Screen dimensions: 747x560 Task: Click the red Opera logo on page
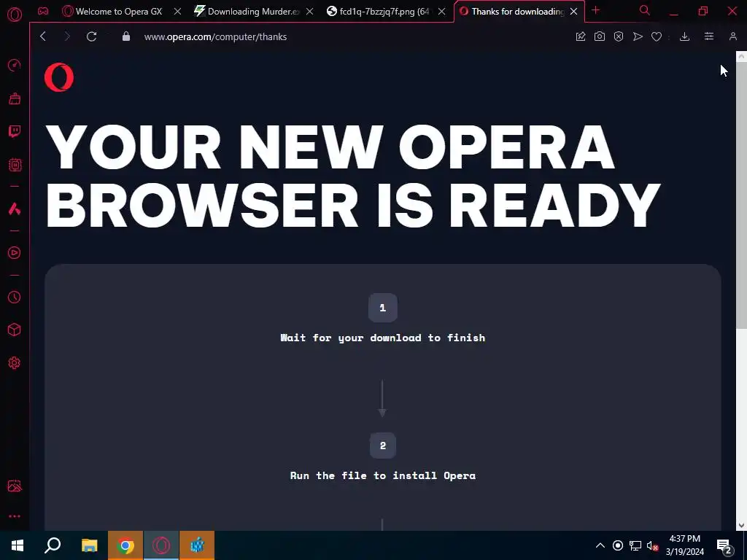(x=59, y=77)
